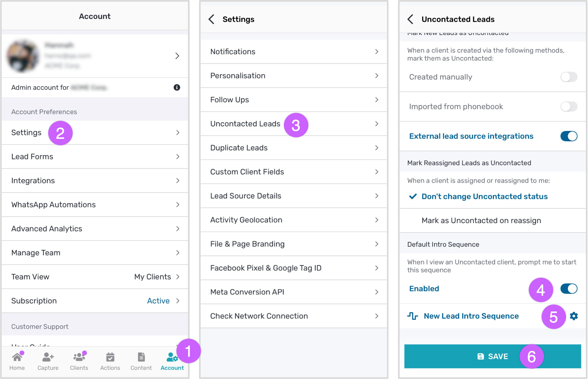
Task: Click the SAVE button
Action: click(492, 356)
